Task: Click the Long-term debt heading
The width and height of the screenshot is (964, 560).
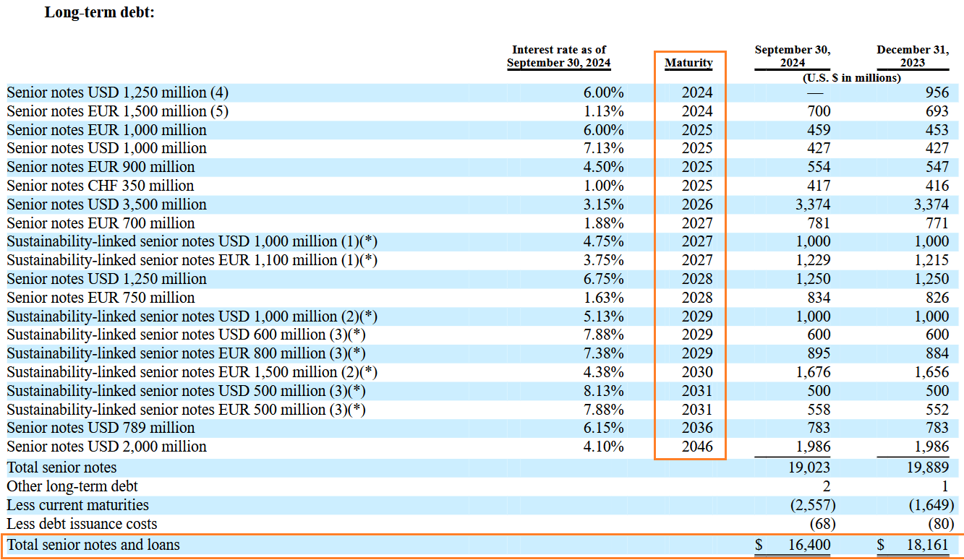Action: click(100, 12)
